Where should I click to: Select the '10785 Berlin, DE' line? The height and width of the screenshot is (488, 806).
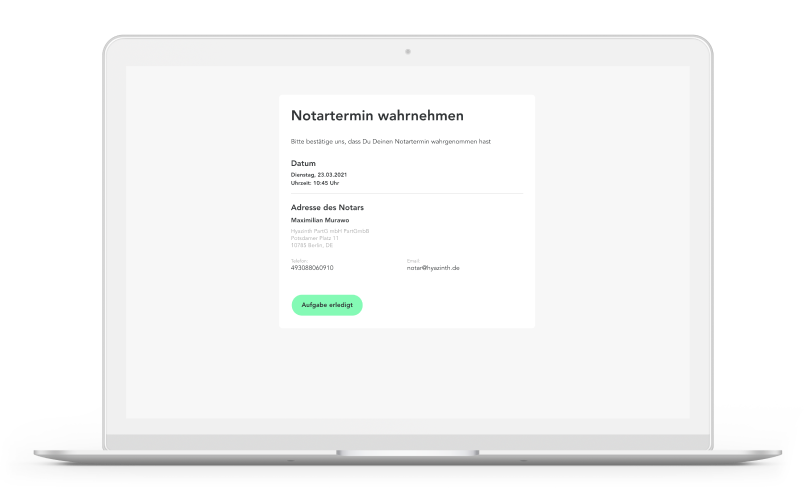coord(312,245)
